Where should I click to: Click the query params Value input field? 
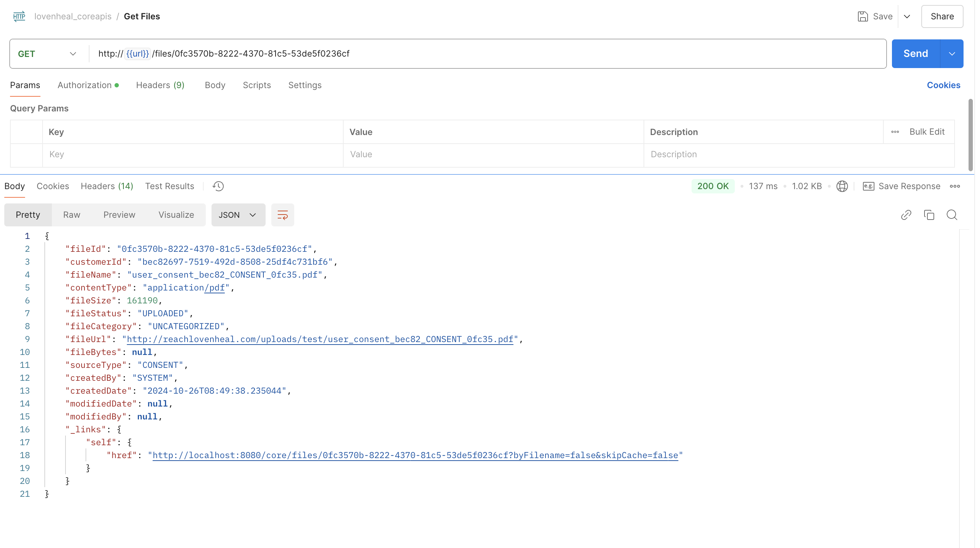(x=494, y=155)
